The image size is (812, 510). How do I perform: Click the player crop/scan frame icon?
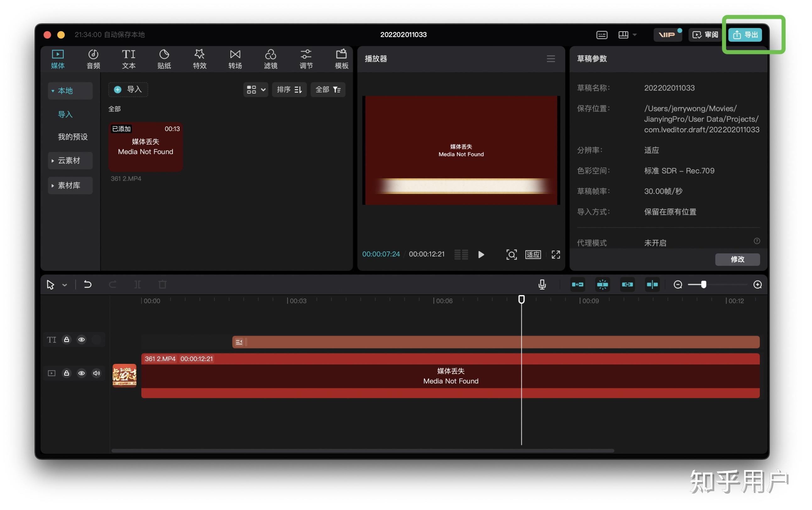(x=512, y=255)
